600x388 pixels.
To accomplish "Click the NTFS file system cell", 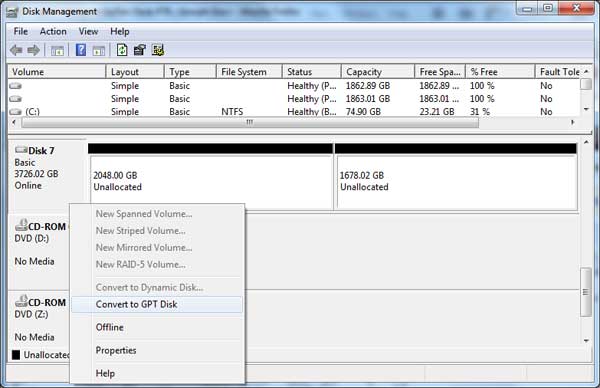I will 232,112.
